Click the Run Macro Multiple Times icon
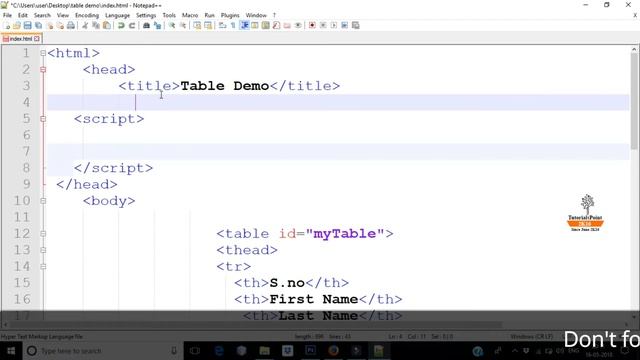This screenshot has height=360, width=640. click(344, 25)
